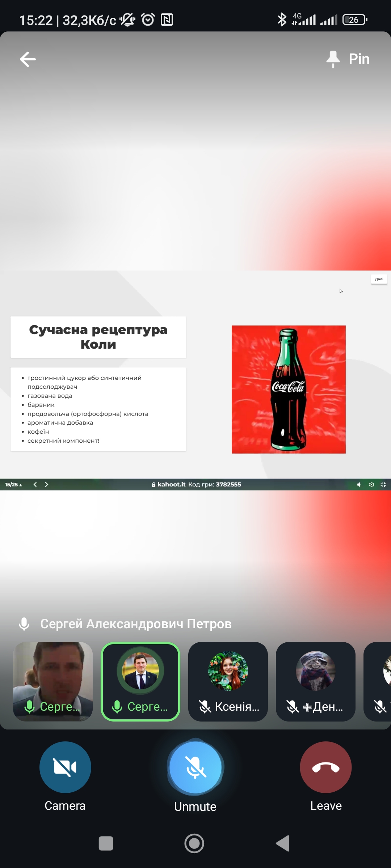This screenshot has height=868, width=391.
Task: Tap the Bluetooth icon in status bar
Action: (x=281, y=20)
